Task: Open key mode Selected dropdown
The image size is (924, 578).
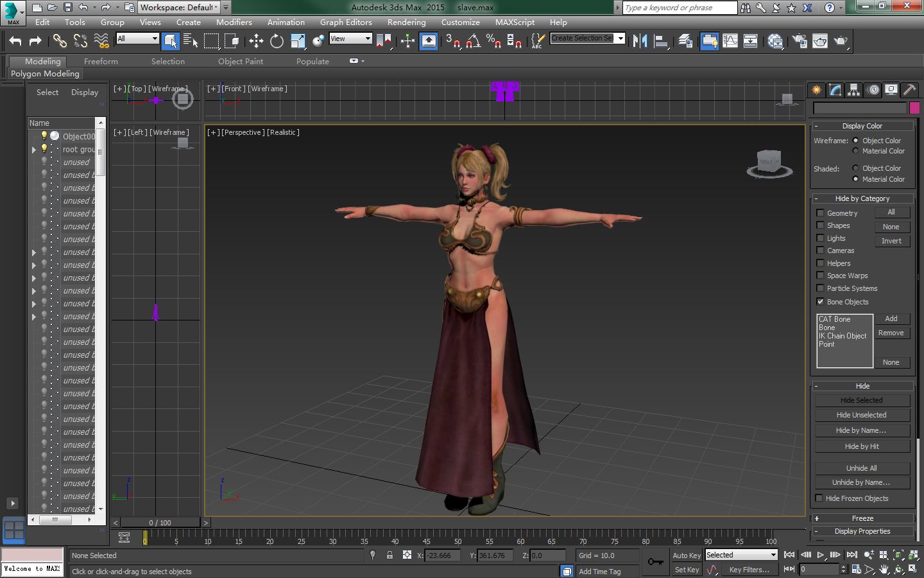Action: coord(741,555)
